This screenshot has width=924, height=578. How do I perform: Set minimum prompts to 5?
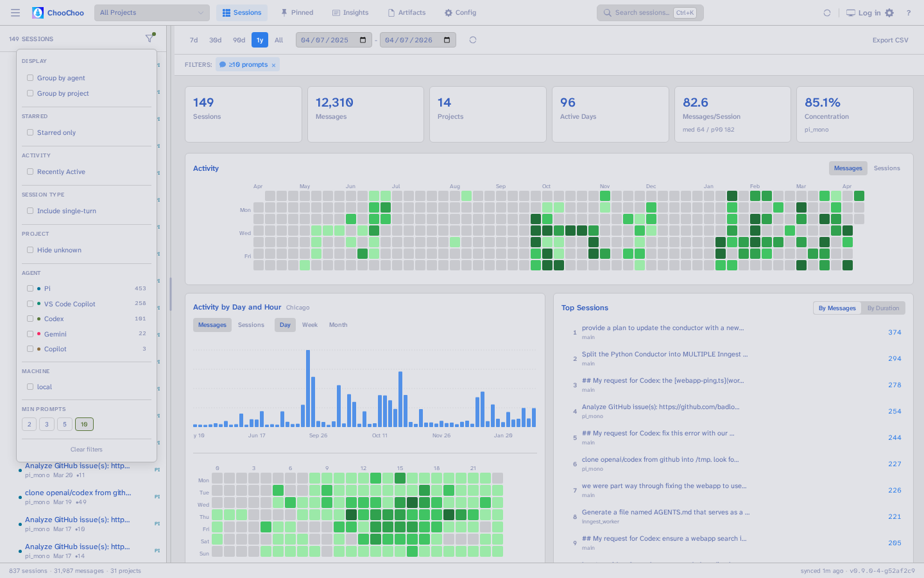(x=64, y=424)
